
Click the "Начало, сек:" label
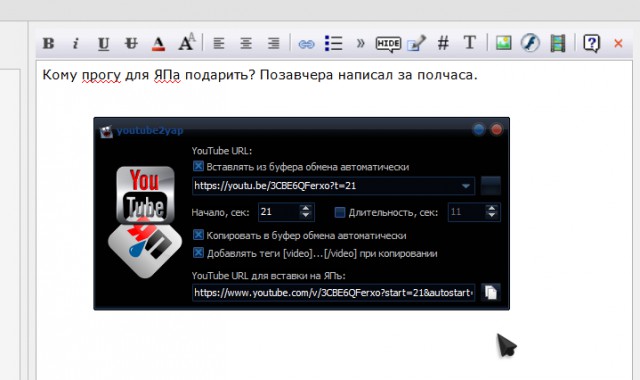point(220,213)
